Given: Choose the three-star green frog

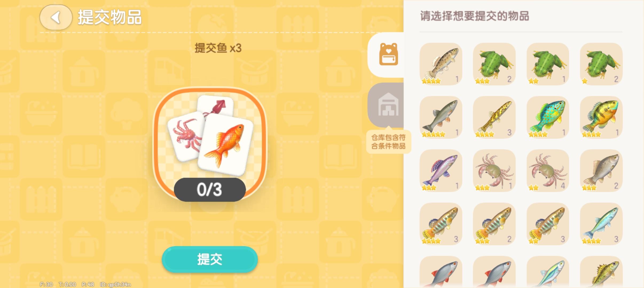Looking at the screenshot, I should (x=494, y=64).
